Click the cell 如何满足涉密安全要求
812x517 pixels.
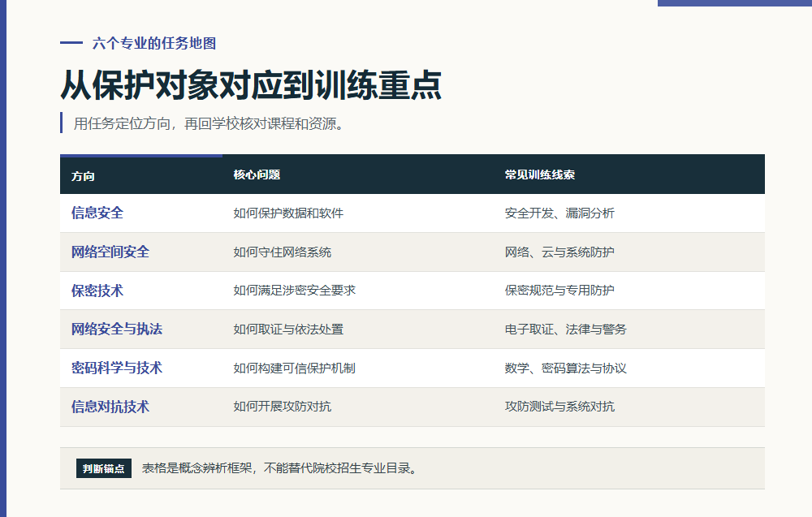[295, 291]
